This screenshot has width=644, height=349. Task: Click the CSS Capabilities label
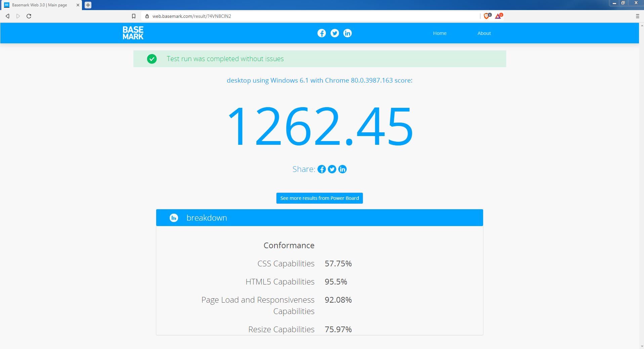coord(286,264)
